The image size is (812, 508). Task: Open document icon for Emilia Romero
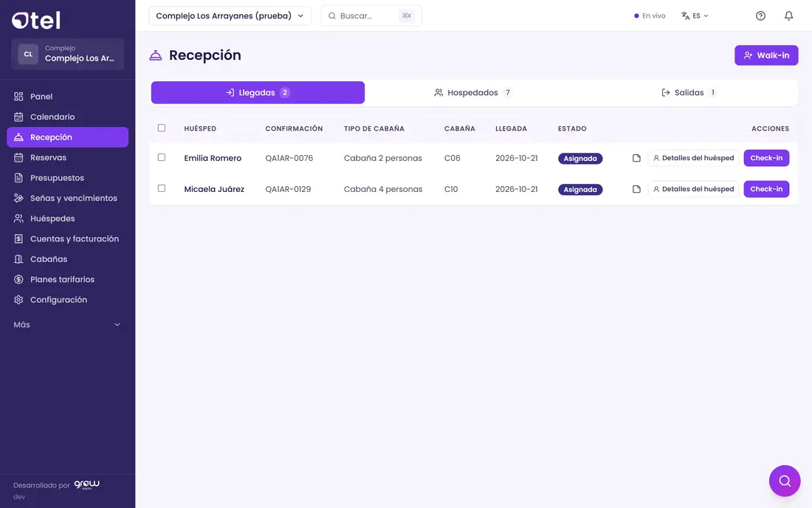coord(636,158)
